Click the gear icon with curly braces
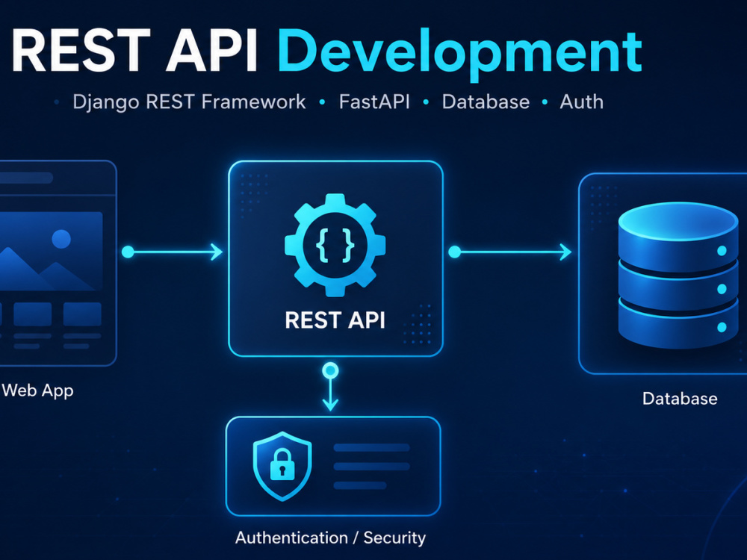This screenshot has height=560, width=747. click(335, 245)
